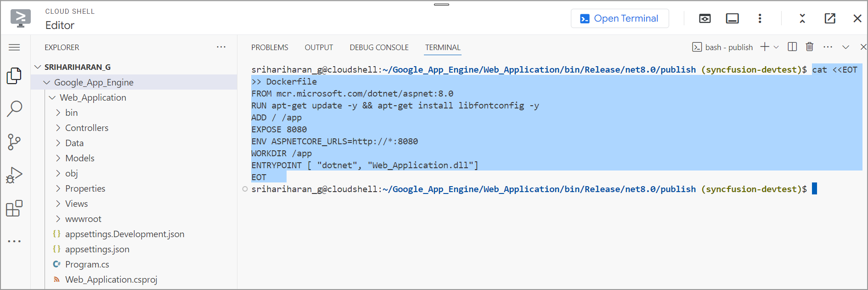Open Cloud Shell more options kebab menu
The width and height of the screenshot is (868, 290).
point(760,18)
